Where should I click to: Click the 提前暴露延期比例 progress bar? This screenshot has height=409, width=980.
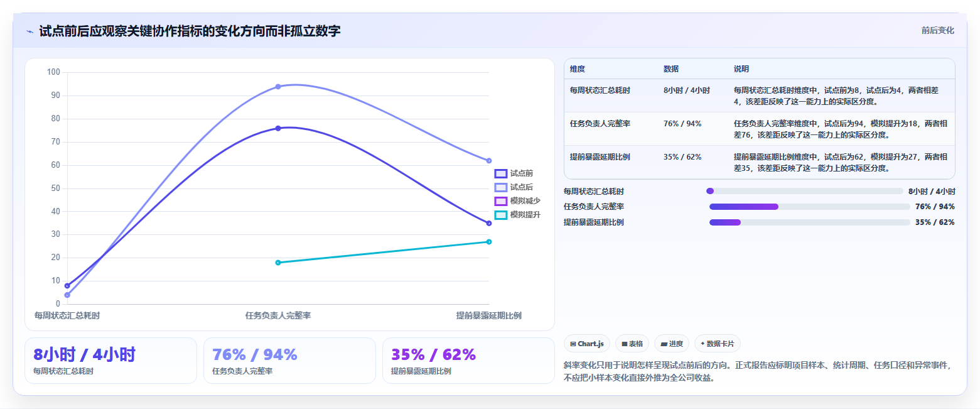click(x=809, y=222)
